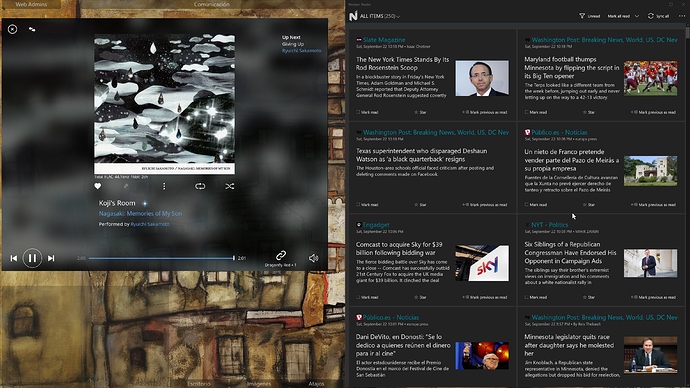
Task: Expand the chevron next to Mark all read
Action: 636,16
